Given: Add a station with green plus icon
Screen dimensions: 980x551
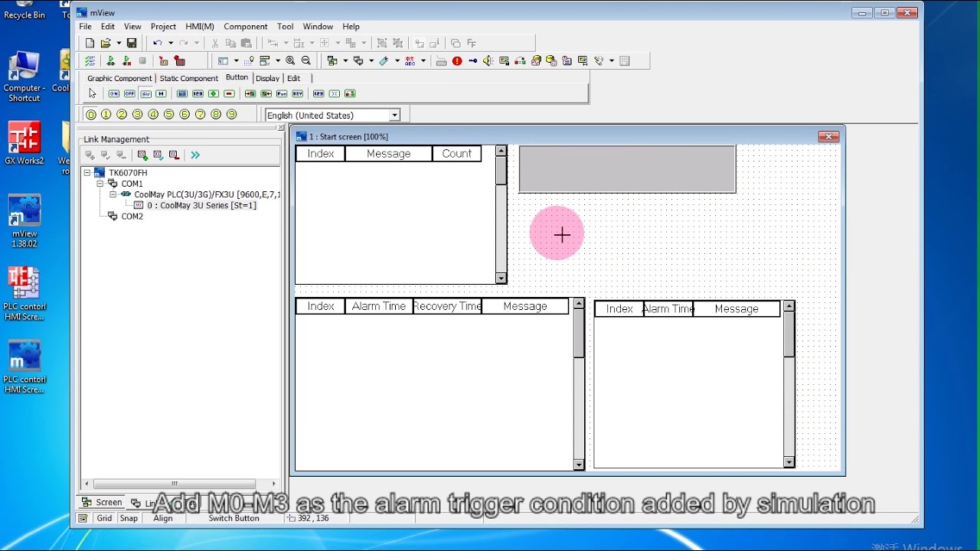Looking at the screenshot, I should pyautogui.click(x=142, y=155).
